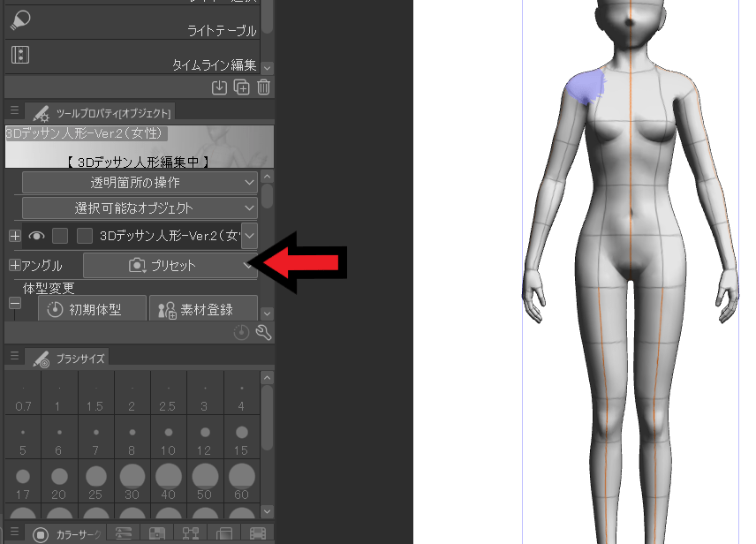This screenshot has height=544, width=756.
Task: Expand the 選択可能なオブジェクト dropdown
Action: click(x=137, y=207)
